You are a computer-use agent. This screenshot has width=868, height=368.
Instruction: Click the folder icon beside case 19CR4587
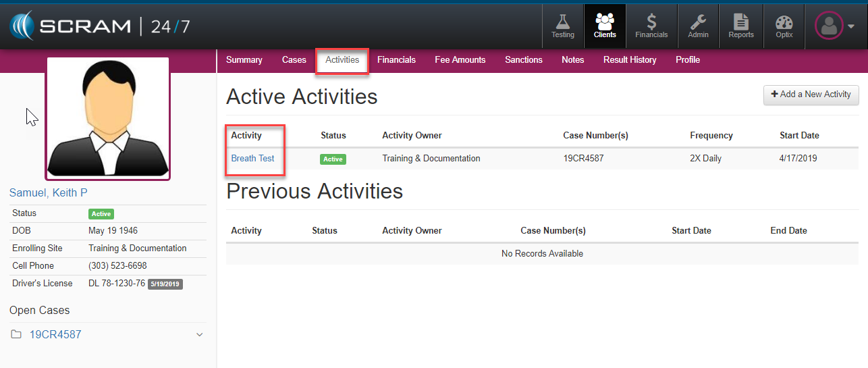click(16, 335)
